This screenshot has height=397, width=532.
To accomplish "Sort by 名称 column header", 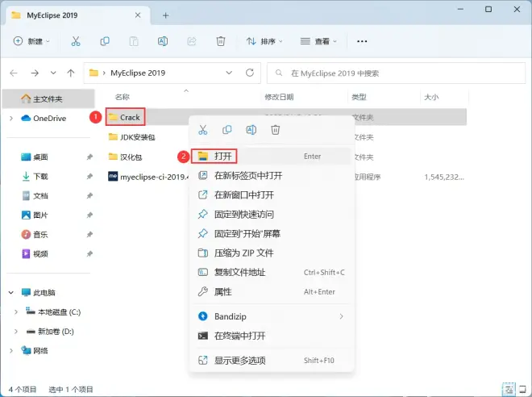I will pyautogui.click(x=123, y=97).
